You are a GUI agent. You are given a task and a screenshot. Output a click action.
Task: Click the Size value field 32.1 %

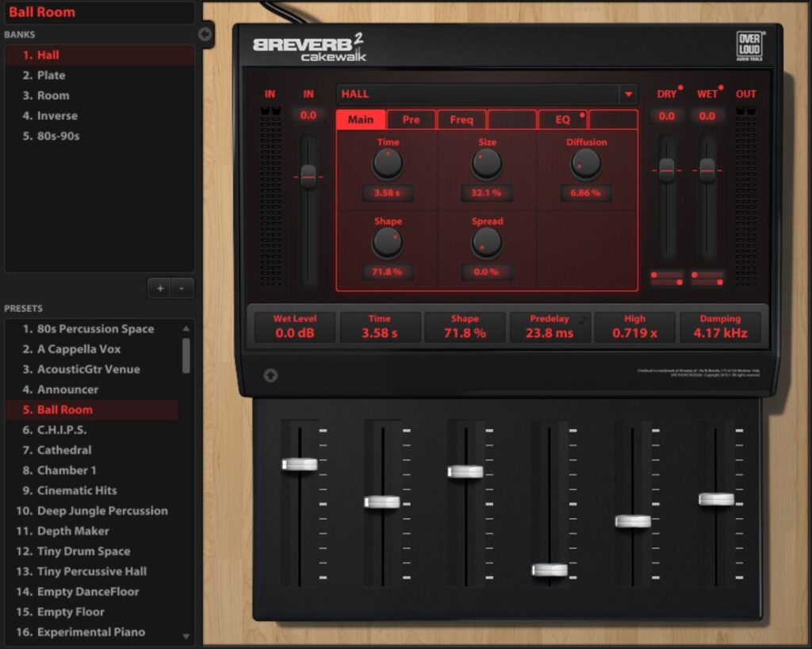tap(486, 193)
